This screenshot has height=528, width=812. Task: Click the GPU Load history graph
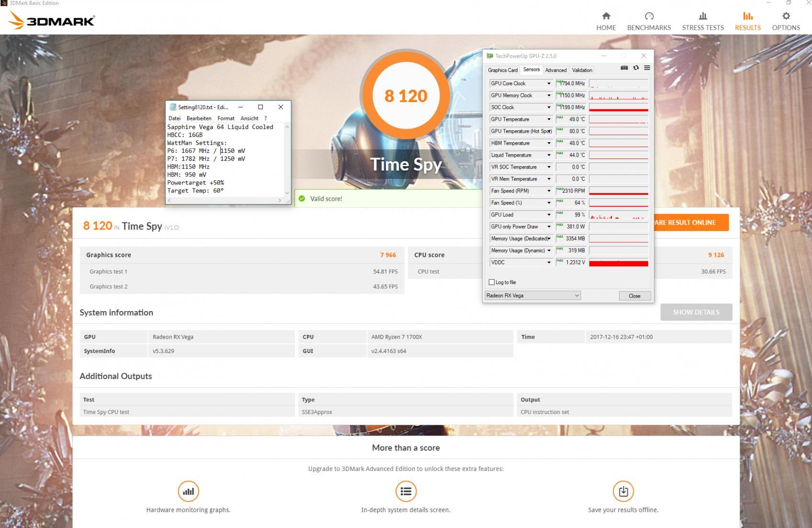[x=619, y=215]
